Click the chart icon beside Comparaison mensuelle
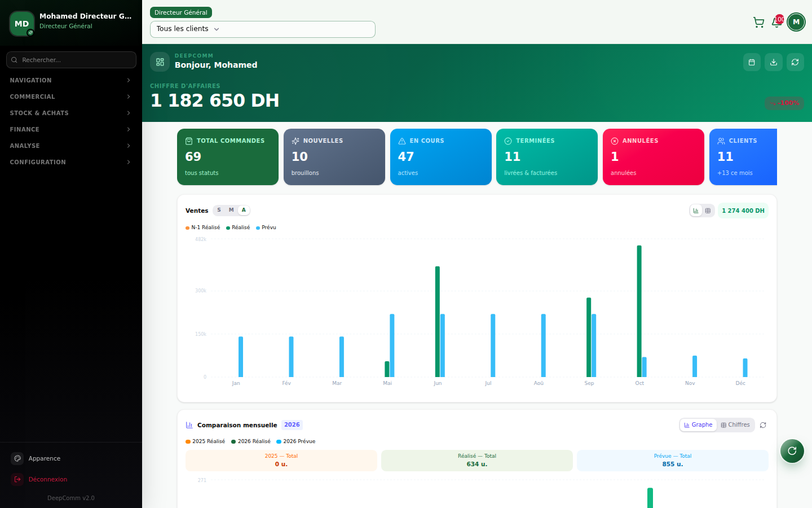812x508 pixels. pos(189,425)
